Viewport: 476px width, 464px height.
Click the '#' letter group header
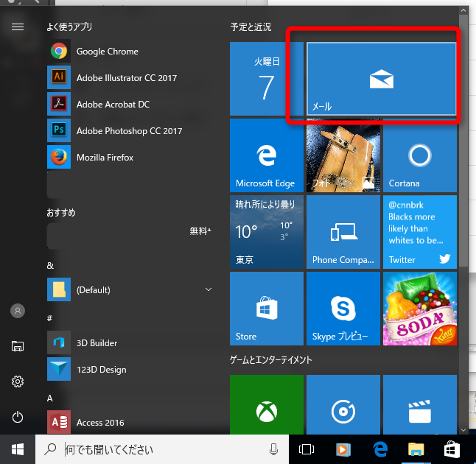click(x=50, y=318)
